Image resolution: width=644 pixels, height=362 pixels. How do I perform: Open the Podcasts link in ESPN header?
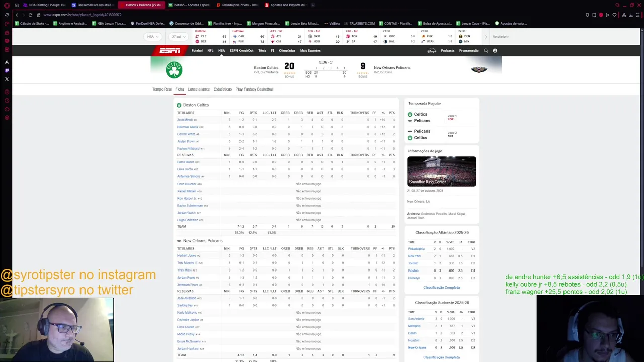447,51
